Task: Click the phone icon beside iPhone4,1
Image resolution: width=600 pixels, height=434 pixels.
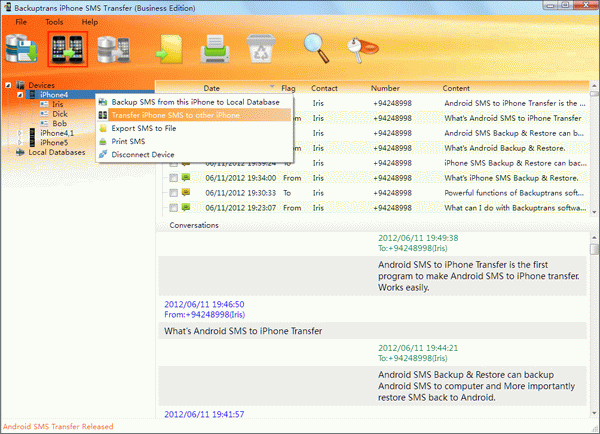Action: pos(33,133)
